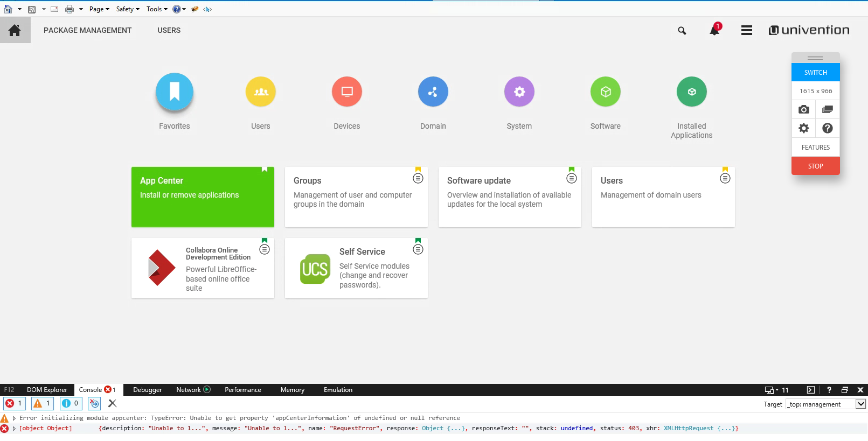Take a screenshot with the camera icon
This screenshot has width=868, height=441.
(803, 109)
